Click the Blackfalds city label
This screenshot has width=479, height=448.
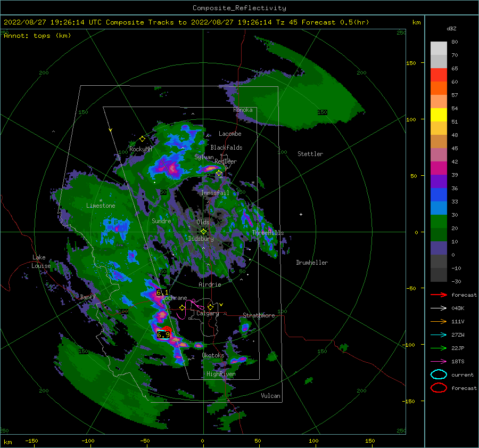click(x=226, y=148)
